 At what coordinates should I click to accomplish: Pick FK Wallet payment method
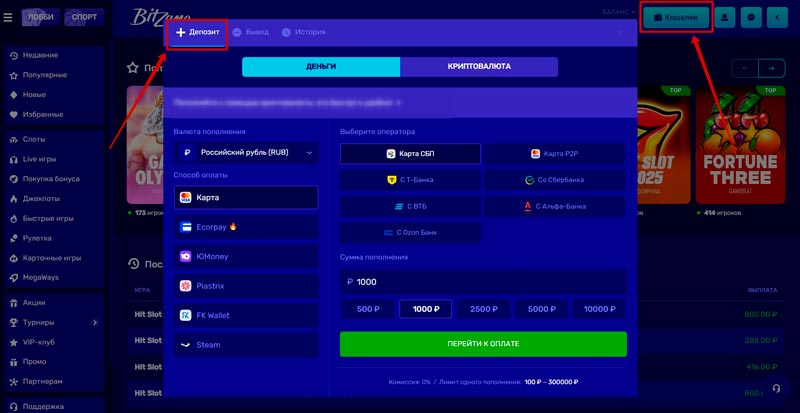(246, 315)
